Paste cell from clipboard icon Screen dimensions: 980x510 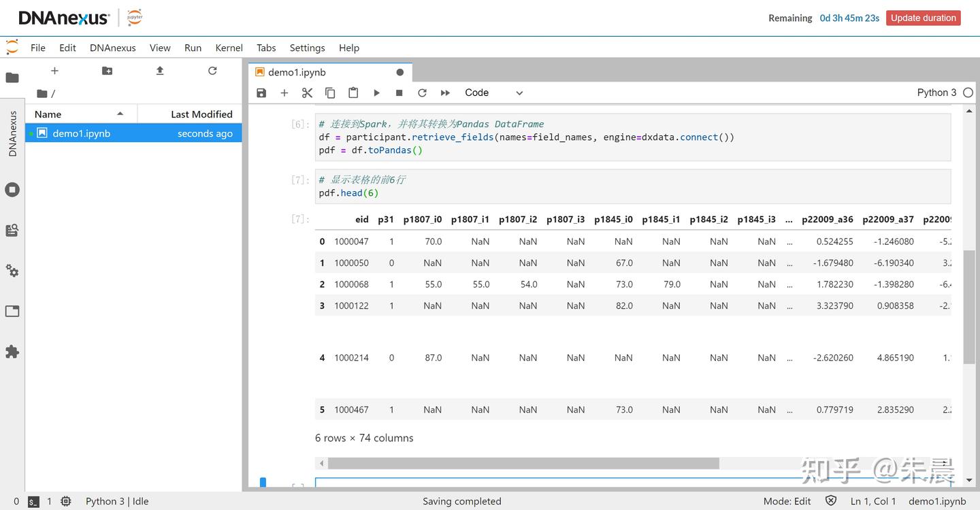point(353,93)
